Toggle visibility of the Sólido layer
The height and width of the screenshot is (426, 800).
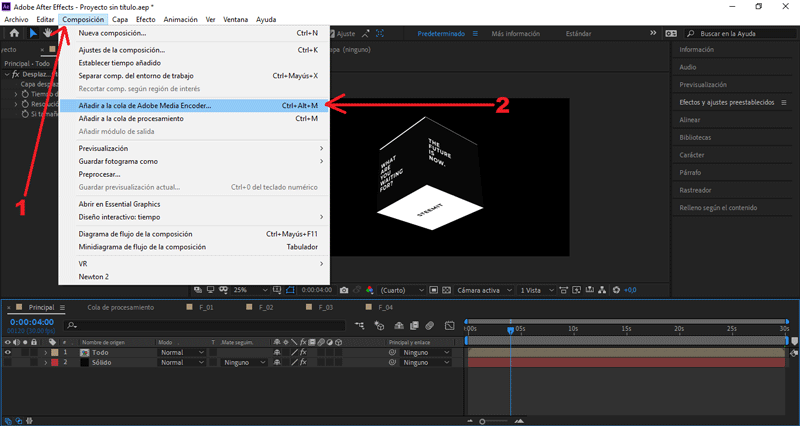[9, 362]
